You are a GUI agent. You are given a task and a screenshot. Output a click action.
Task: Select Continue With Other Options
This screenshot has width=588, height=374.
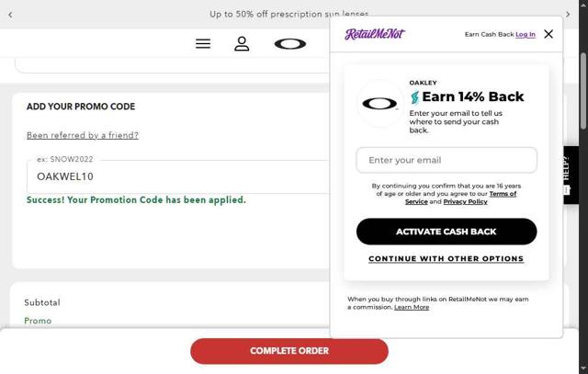(447, 259)
